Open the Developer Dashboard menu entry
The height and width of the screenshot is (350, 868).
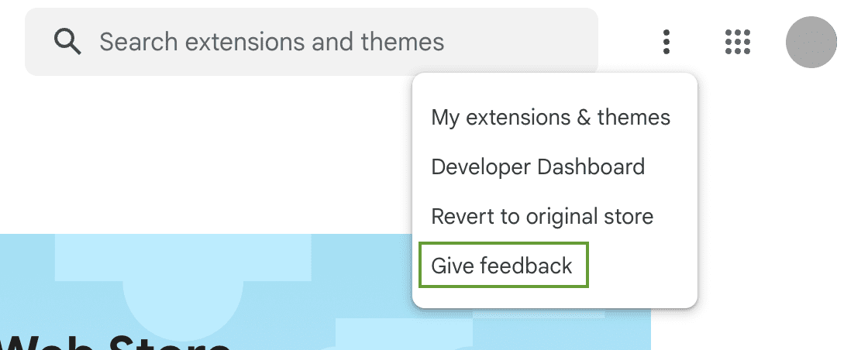538,166
